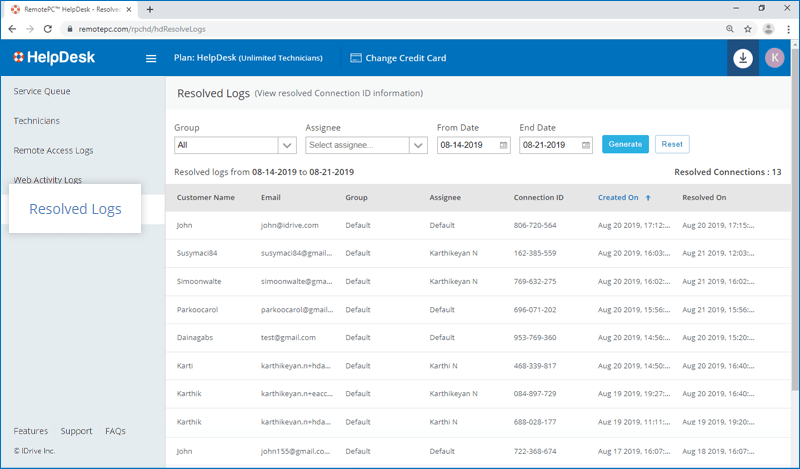
Task: Click the RemotePC HelpDesk browser tab
Action: click(71, 9)
